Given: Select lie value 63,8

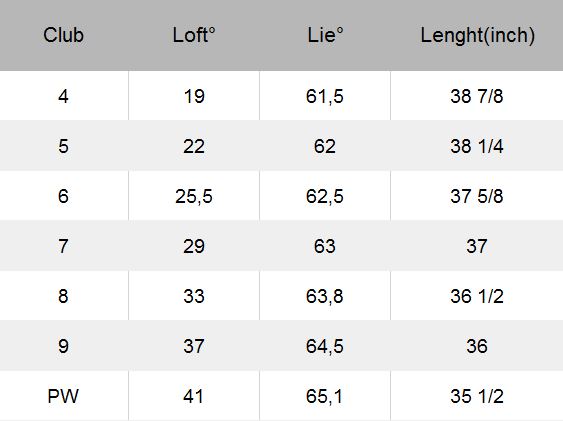Looking at the screenshot, I should [x=325, y=296].
